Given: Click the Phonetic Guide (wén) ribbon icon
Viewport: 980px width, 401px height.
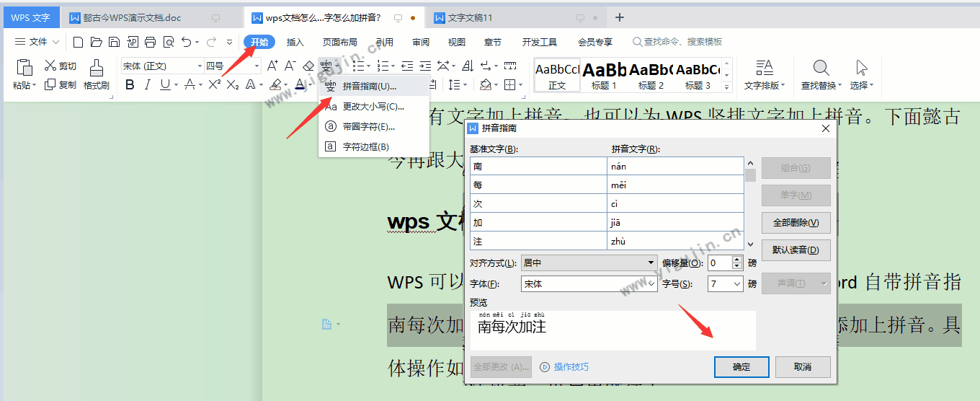Looking at the screenshot, I should click(326, 66).
